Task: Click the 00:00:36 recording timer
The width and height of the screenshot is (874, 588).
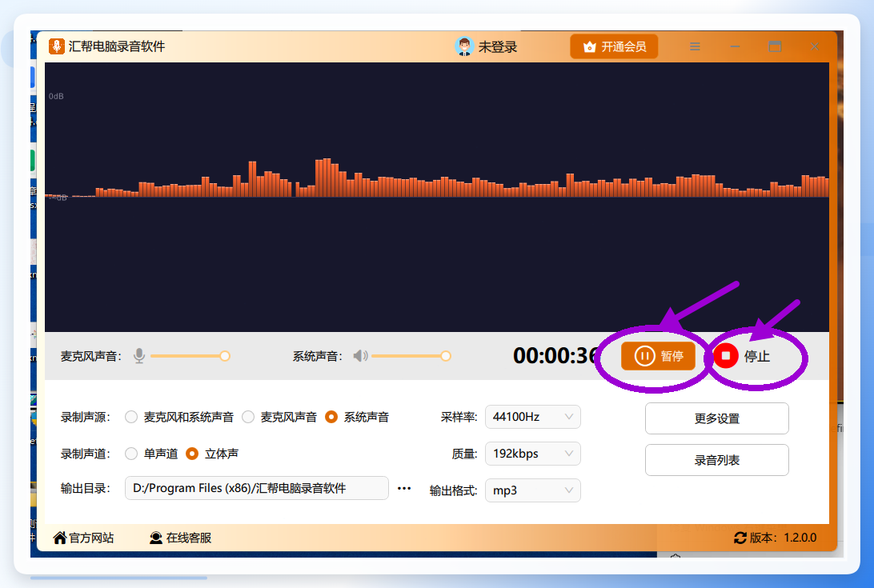Action: tap(555, 355)
